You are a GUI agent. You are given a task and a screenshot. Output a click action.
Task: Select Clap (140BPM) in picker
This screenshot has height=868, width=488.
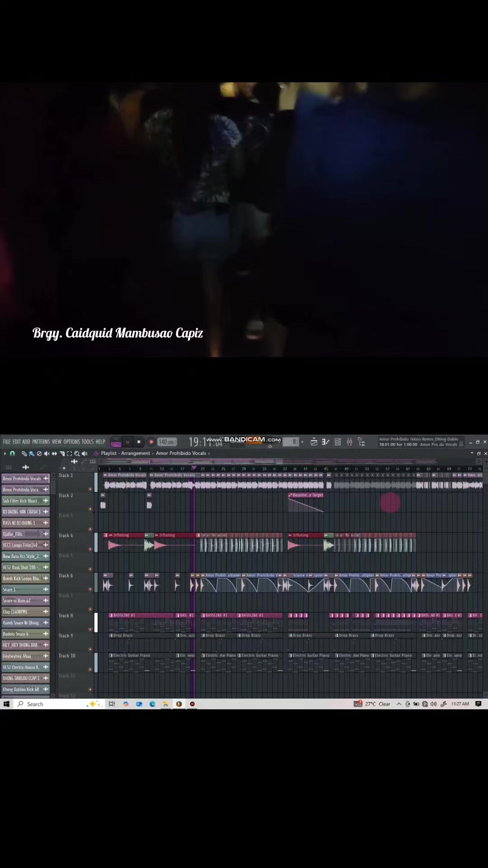click(26, 612)
